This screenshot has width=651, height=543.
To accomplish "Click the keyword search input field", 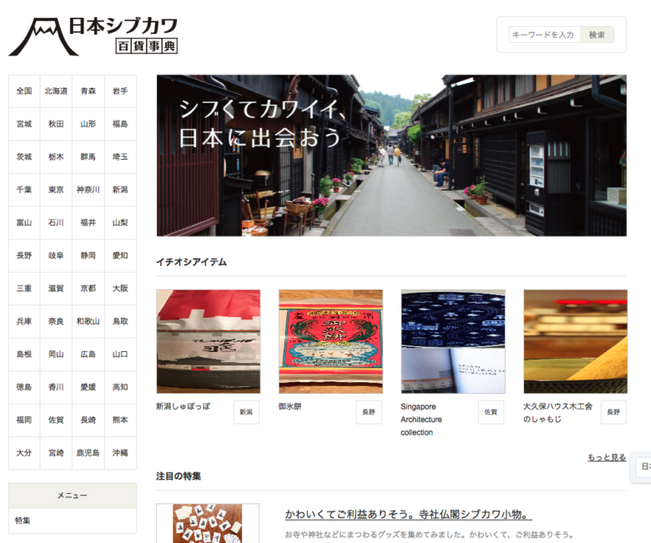I will [543, 35].
